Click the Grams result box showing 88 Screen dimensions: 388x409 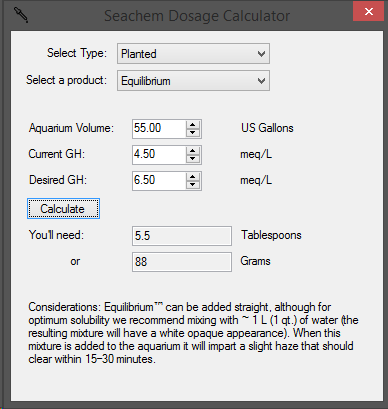182,262
